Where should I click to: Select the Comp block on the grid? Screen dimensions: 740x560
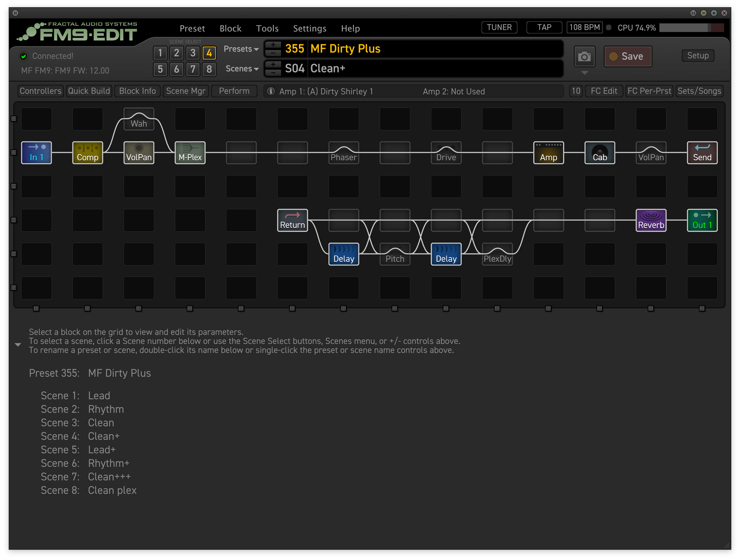[87, 153]
